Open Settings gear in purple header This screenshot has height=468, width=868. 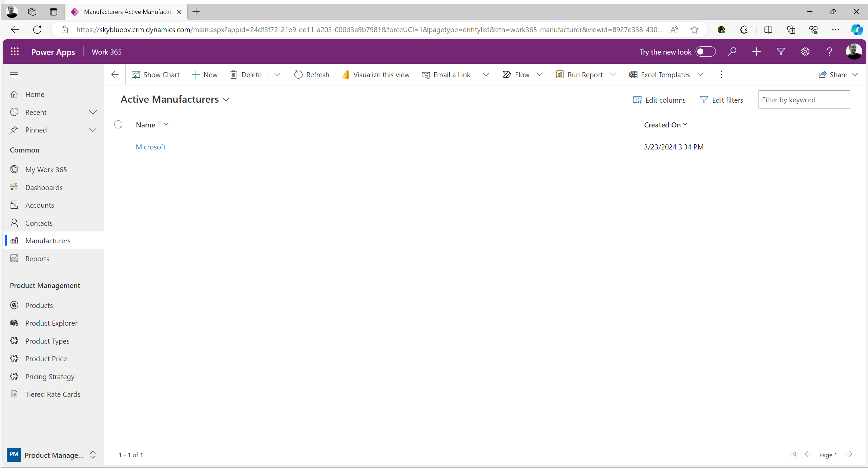(x=805, y=52)
